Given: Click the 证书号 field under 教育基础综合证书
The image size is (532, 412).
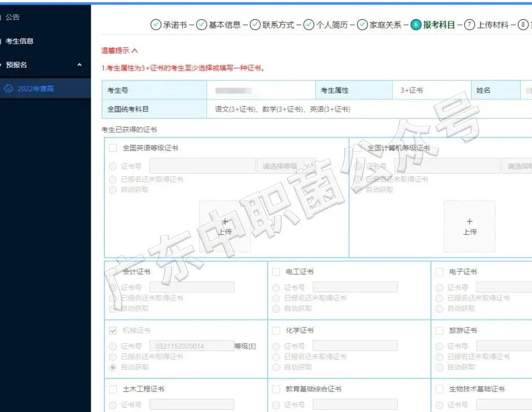Looking at the screenshot, I should [x=355, y=405].
